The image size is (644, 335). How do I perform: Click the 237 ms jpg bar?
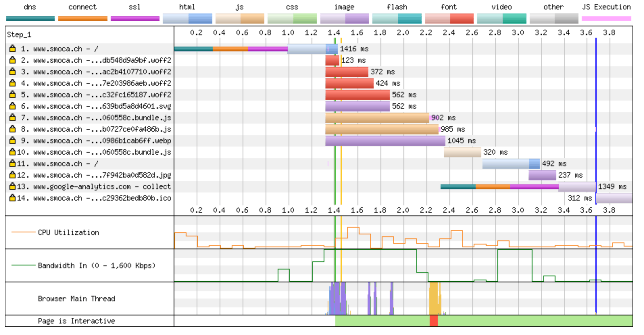542,175
